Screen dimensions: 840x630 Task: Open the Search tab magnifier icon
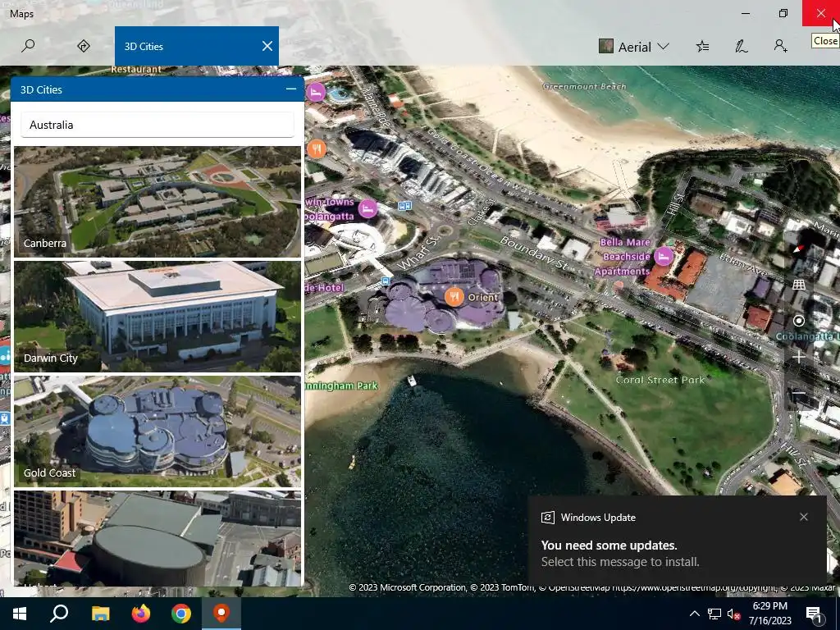pos(28,46)
